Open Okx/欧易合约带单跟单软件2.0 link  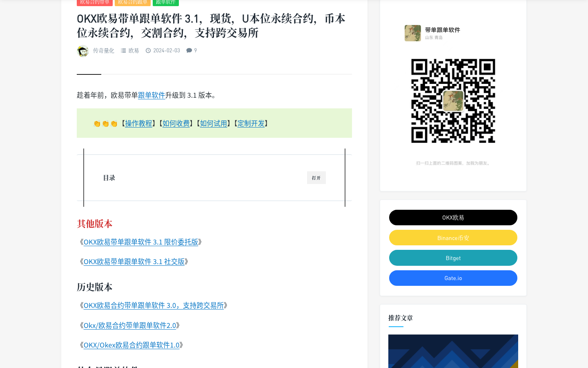[x=130, y=325]
